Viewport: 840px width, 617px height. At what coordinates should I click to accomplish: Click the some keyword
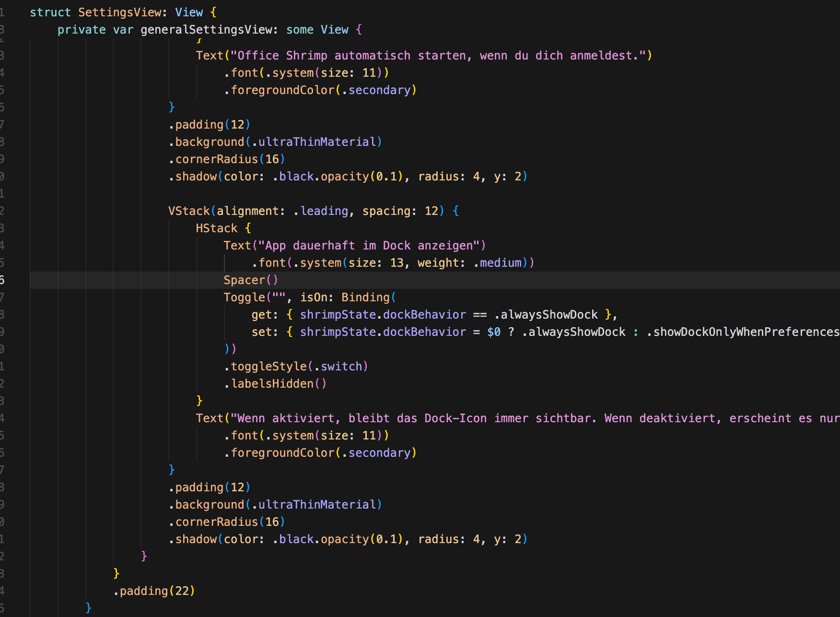pyautogui.click(x=300, y=30)
